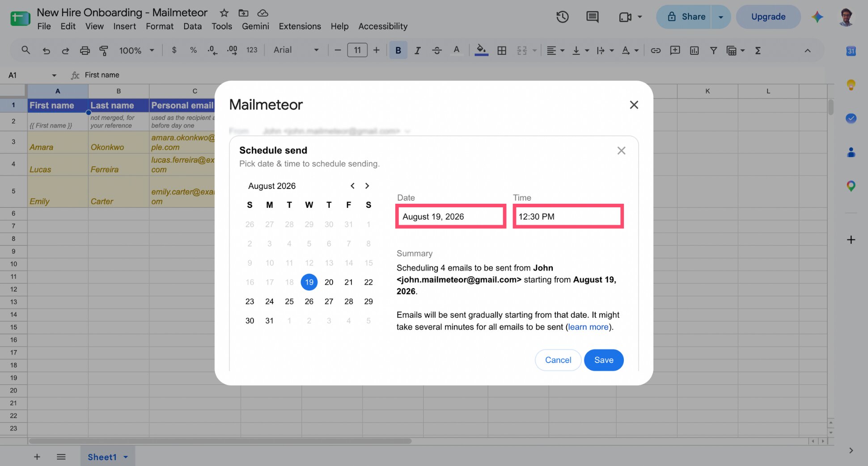Image resolution: width=868 pixels, height=466 pixels.
Task: Toggle bold formatting button
Action: [398, 50]
